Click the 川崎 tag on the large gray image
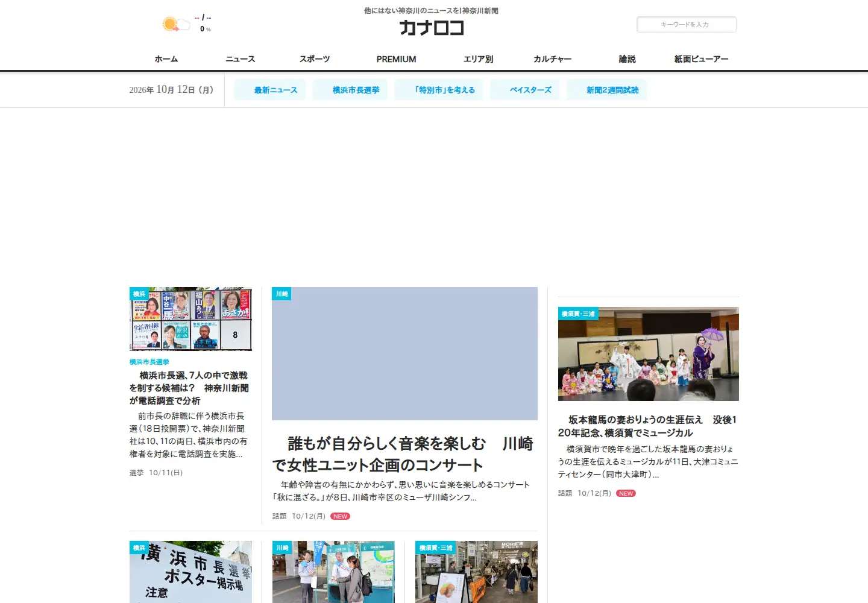This screenshot has width=868, height=603. point(281,294)
